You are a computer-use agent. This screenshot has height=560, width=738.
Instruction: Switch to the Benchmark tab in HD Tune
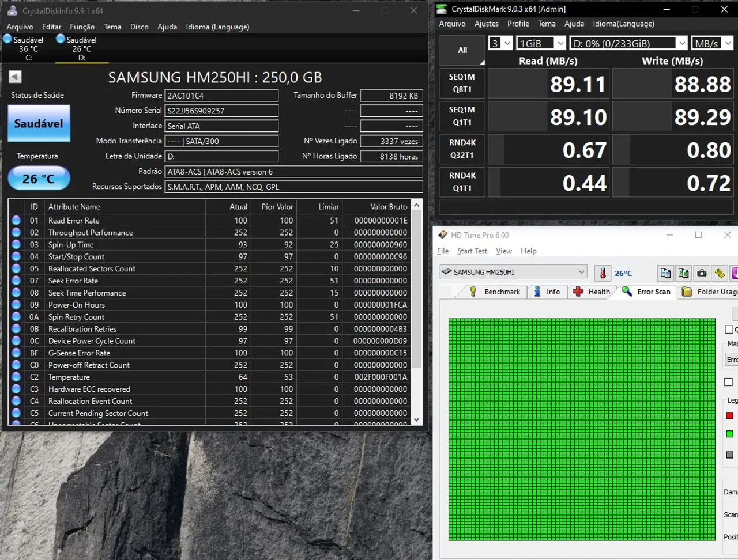pos(495,292)
